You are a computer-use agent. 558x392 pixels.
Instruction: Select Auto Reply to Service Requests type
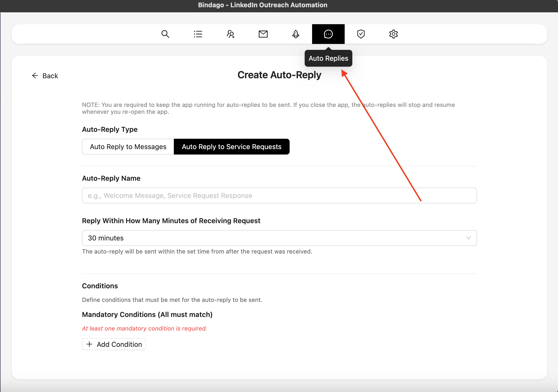[x=232, y=147]
